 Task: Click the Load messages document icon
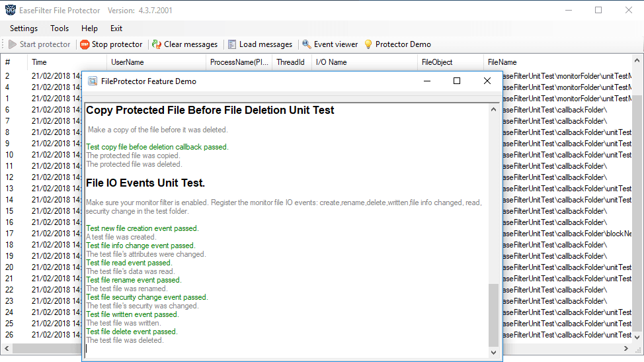[x=232, y=44]
